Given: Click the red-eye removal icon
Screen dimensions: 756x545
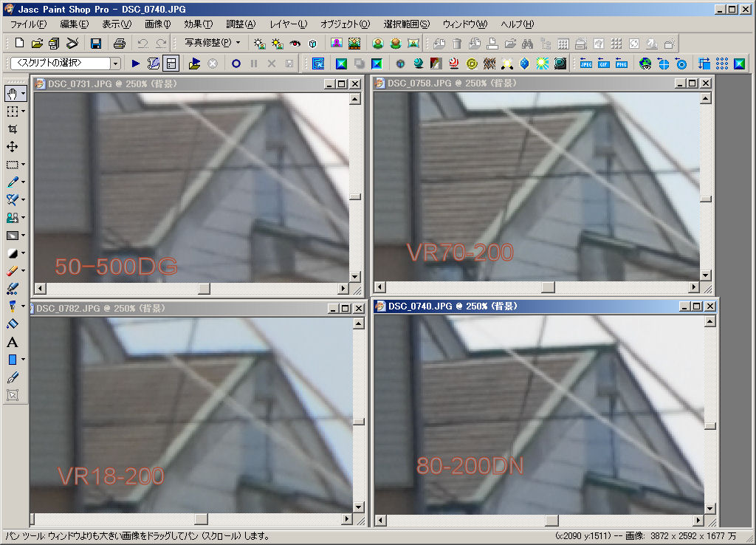Looking at the screenshot, I should tap(295, 44).
